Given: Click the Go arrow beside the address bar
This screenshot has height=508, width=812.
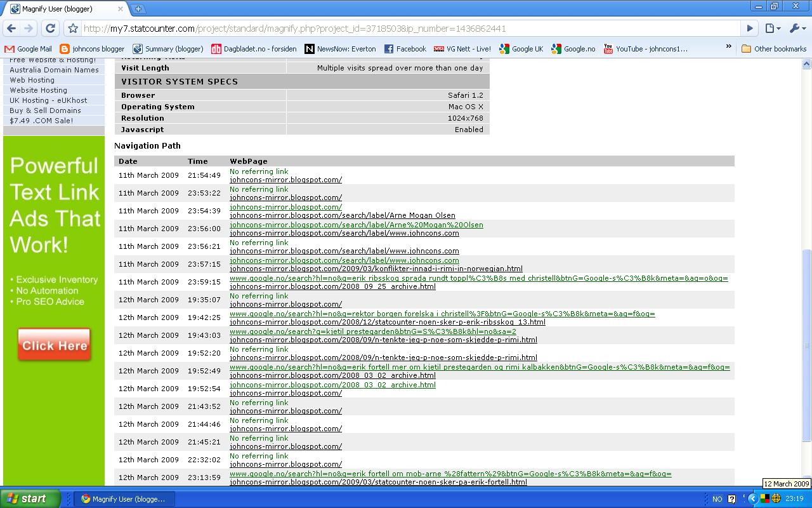Looking at the screenshot, I should 749,29.
